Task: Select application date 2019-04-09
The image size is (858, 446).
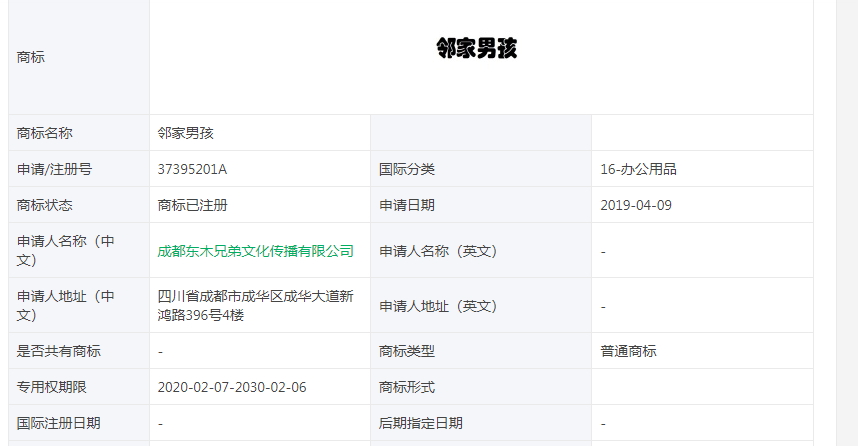Action: point(636,205)
